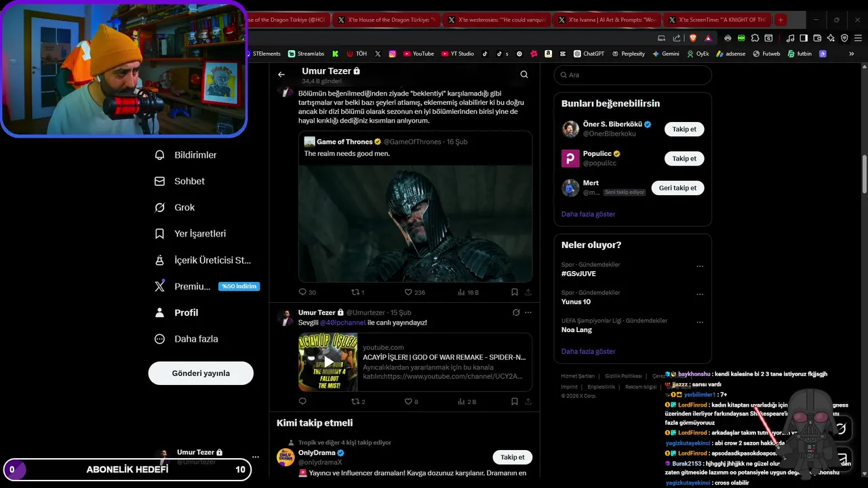The height and width of the screenshot is (488, 868).
Task: Click Geri takip et for Mert
Action: [677, 188]
